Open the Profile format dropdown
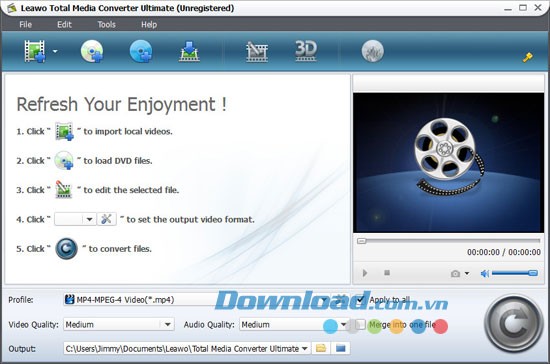The height and width of the screenshot is (364, 550). pos(197,299)
